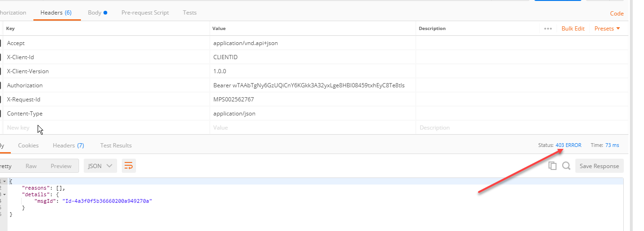The width and height of the screenshot is (644, 231).
Task: Collapse the "details" JSON node
Action: coord(4,194)
